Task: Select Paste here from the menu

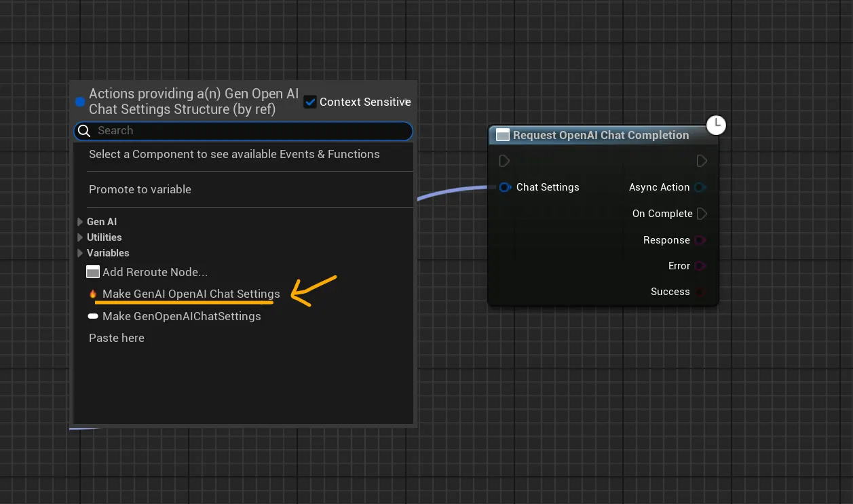Action: click(x=116, y=337)
